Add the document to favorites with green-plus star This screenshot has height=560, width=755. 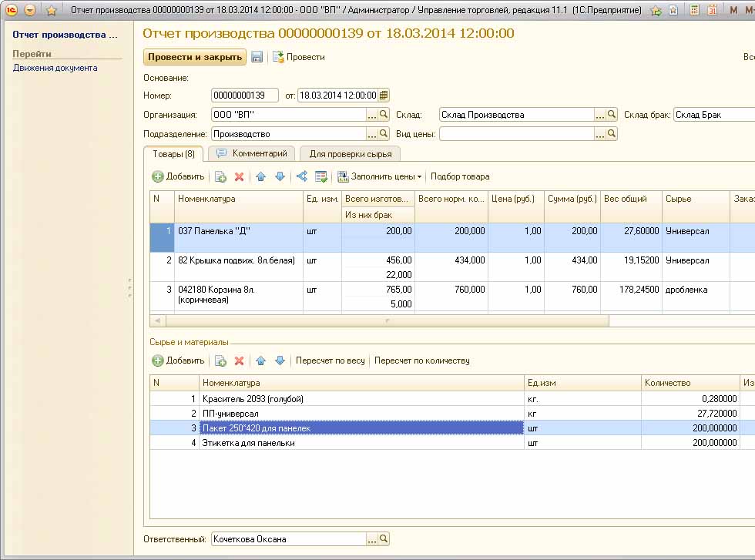(x=656, y=10)
